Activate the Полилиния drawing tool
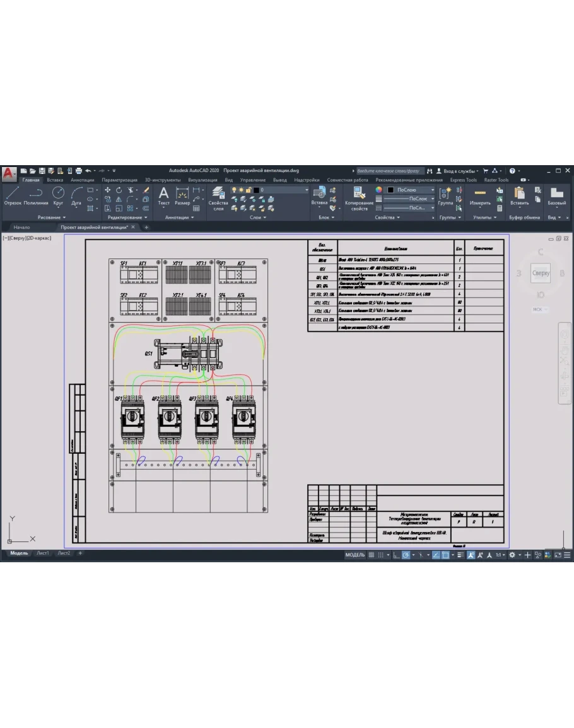Viewport: 574px width, 728px height. coord(36,195)
